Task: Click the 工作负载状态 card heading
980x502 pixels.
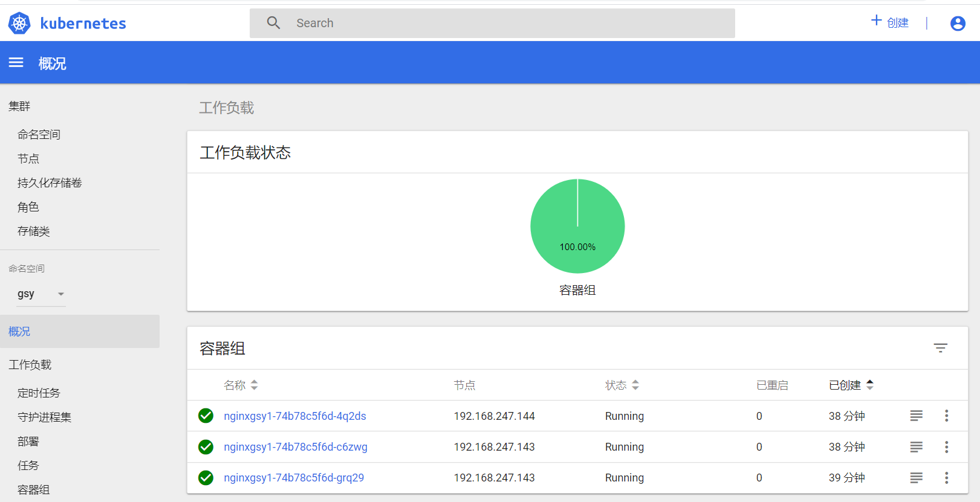Action: click(x=245, y=152)
